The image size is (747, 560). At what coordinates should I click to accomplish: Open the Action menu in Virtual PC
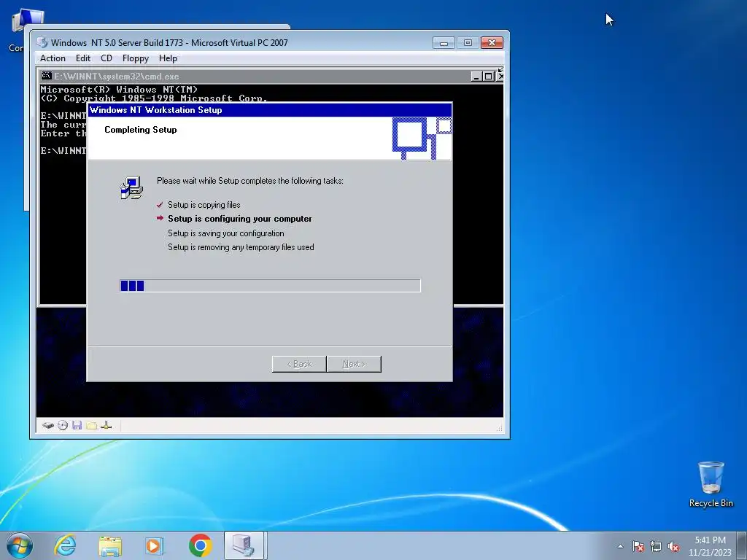pyautogui.click(x=53, y=58)
